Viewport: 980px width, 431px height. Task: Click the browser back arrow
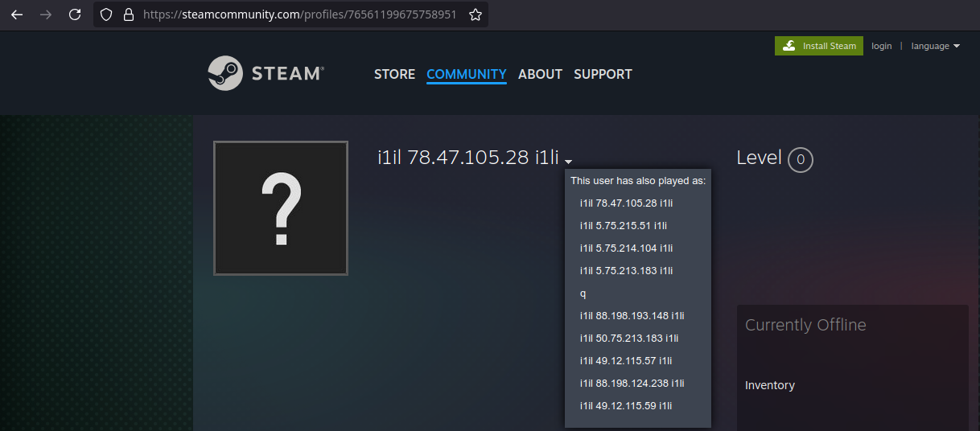[x=17, y=14]
